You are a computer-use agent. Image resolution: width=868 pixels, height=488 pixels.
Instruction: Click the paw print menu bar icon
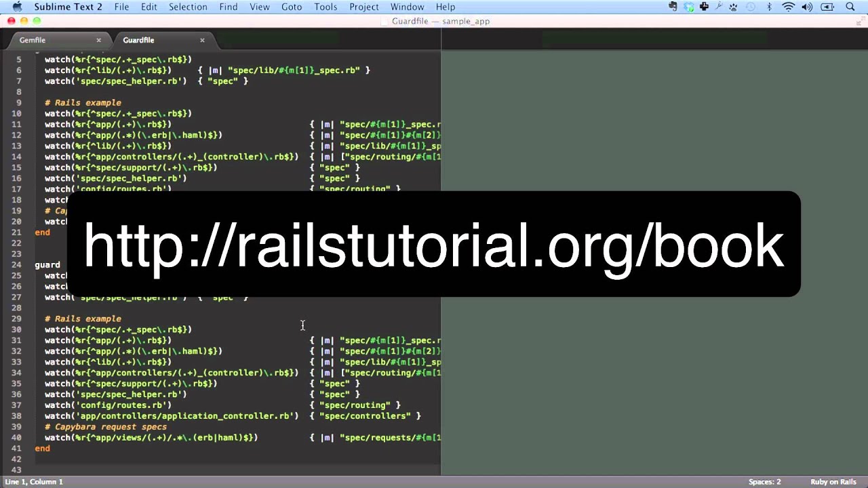click(x=734, y=7)
